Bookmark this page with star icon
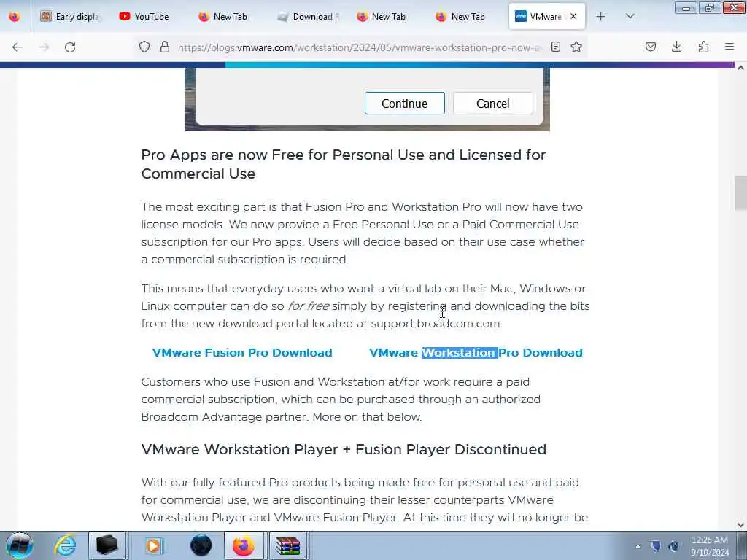The height and width of the screenshot is (560, 747). 576,47
